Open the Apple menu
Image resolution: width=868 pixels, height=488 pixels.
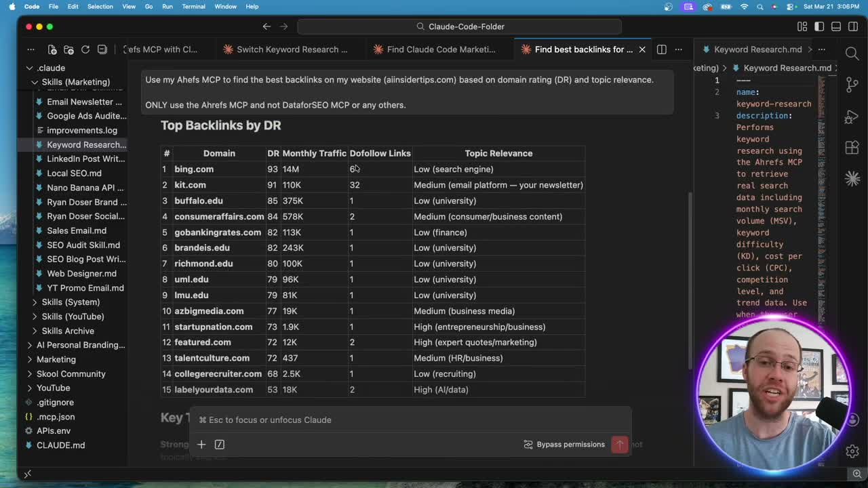coord(12,7)
